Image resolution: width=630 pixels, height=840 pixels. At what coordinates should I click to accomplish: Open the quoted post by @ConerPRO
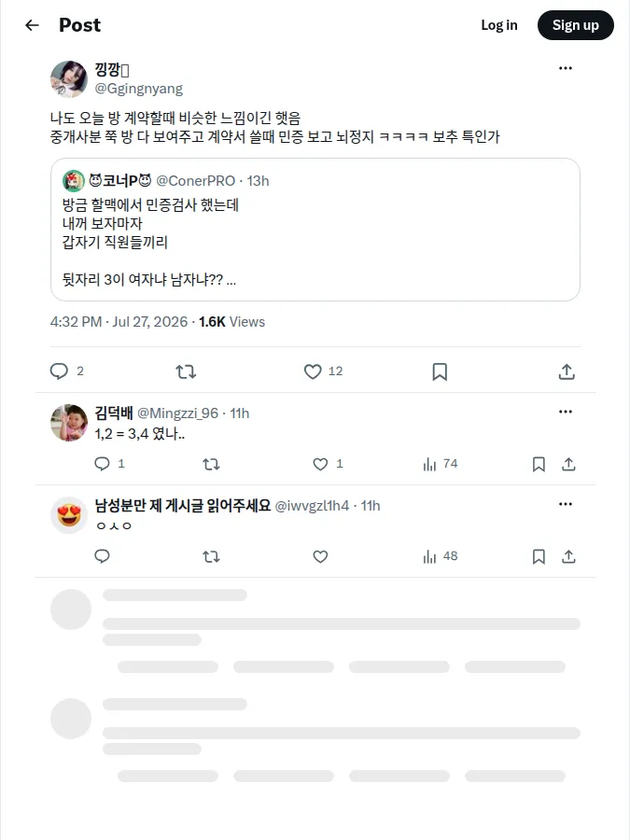315,230
